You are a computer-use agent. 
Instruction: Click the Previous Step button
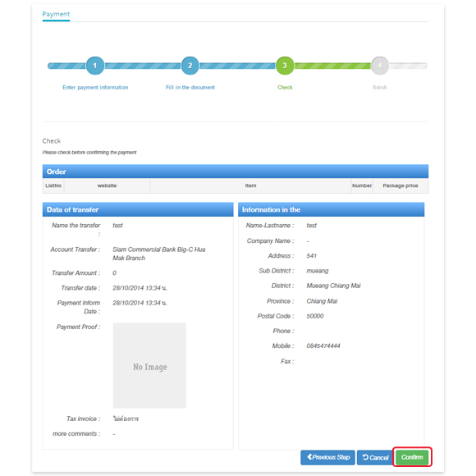pos(327,457)
